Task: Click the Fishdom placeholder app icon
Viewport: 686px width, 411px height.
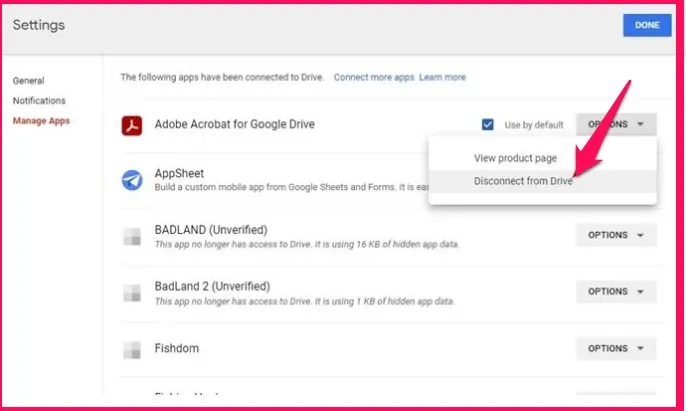Action: pos(132,350)
